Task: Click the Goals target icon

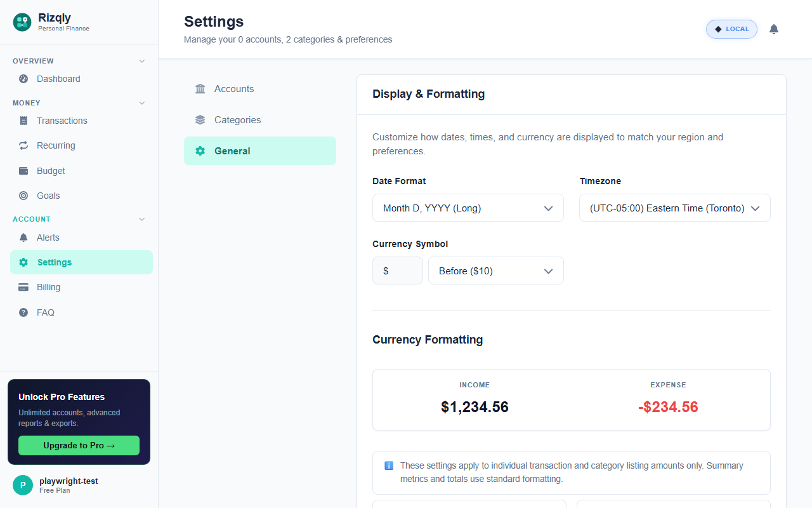Action: pyautogui.click(x=23, y=196)
